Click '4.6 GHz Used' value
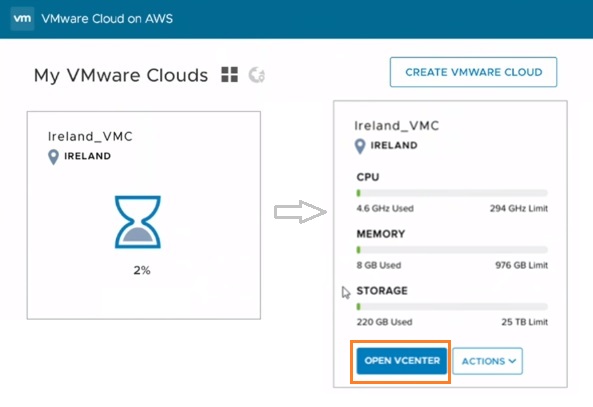The image size is (593, 407). point(385,208)
